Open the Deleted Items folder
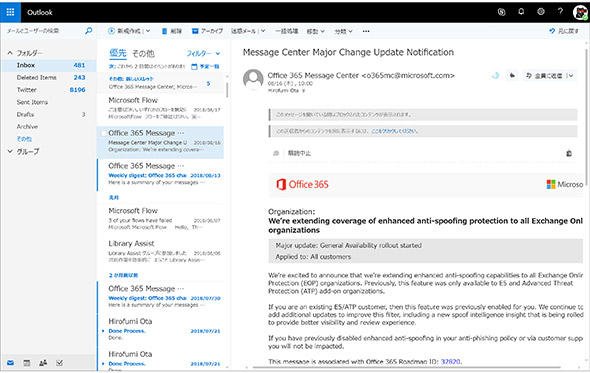 48,78
